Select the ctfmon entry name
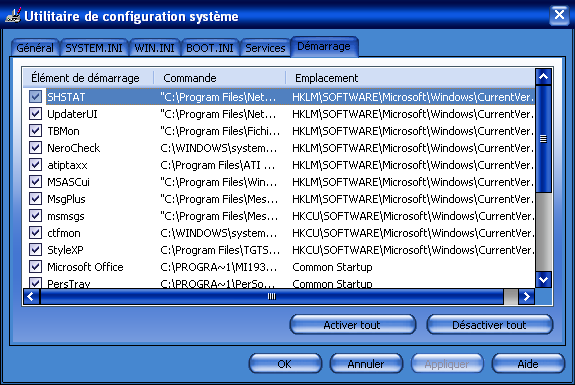Viewport: 575px width, 385px height. [x=63, y=233]
